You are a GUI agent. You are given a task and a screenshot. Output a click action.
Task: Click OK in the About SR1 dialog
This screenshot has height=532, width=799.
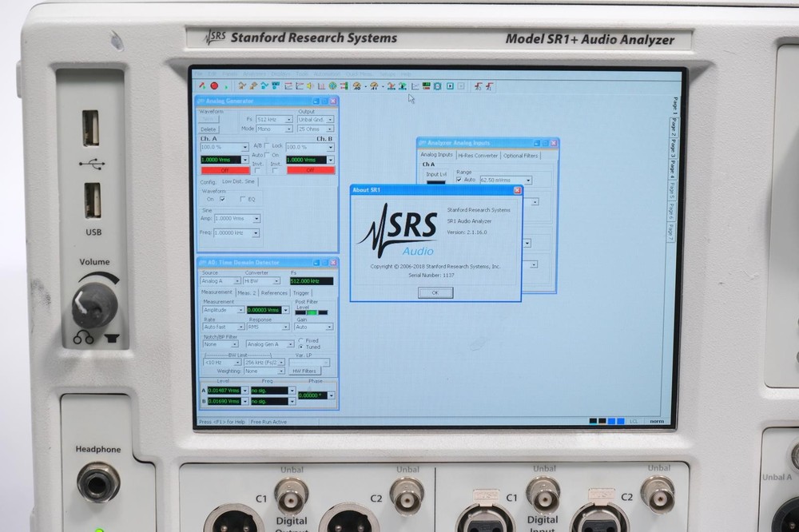(x=434, y=293)
